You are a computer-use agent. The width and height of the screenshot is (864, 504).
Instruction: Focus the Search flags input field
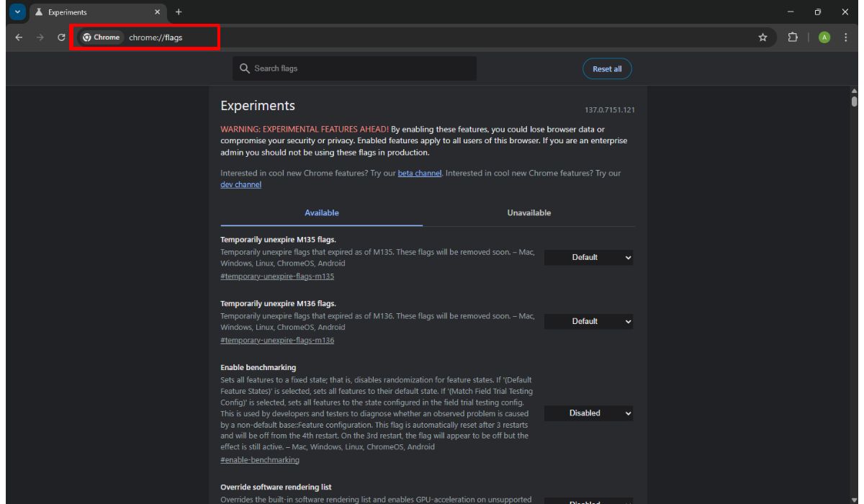[x=354, y=68]
